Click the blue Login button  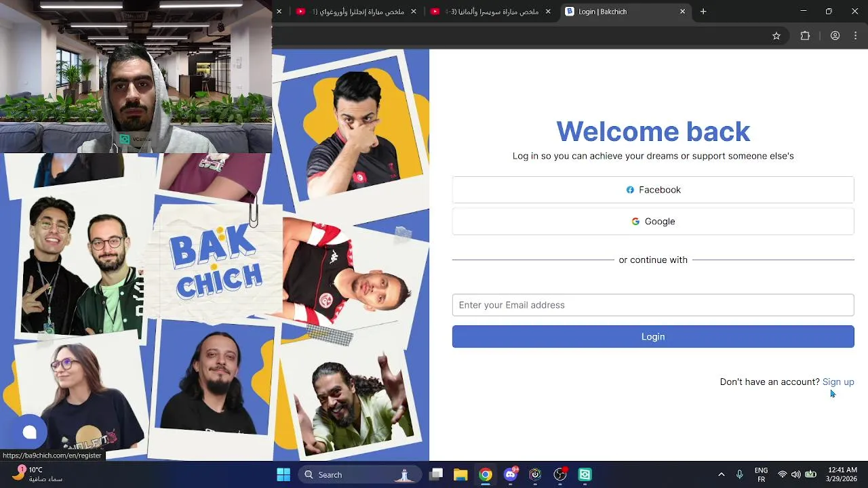(653, 337)
